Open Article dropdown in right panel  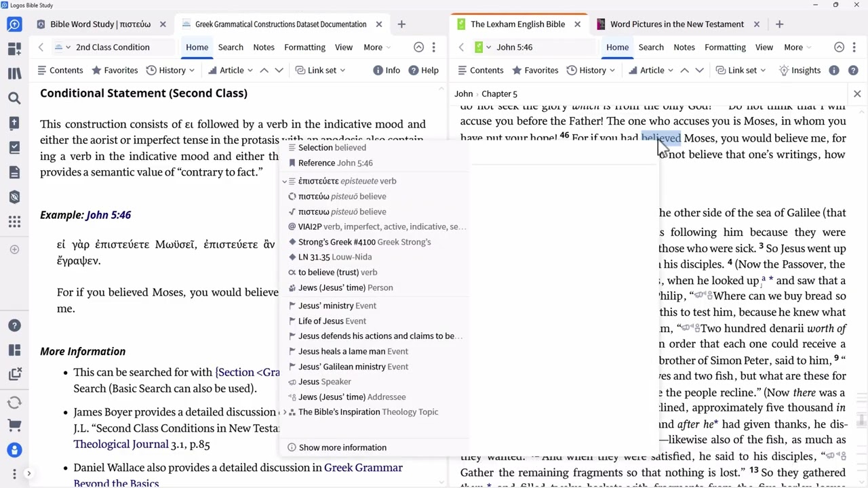click(651, 70)
